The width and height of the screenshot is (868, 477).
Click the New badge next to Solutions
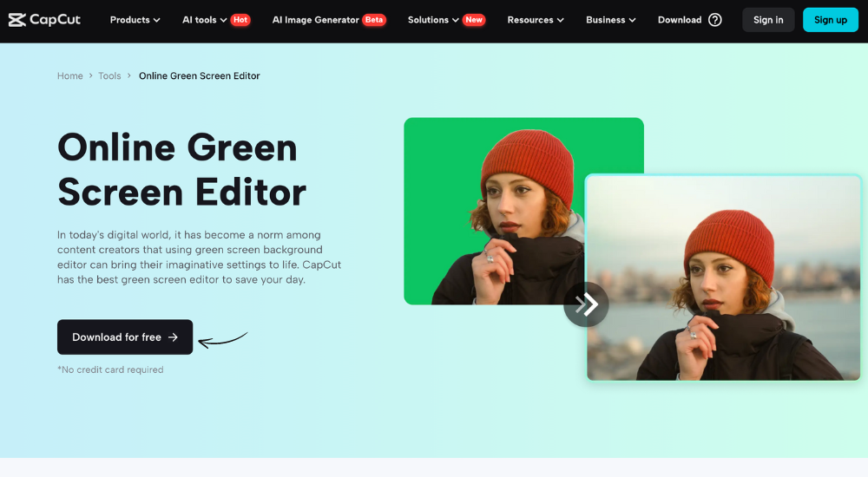pyautogui.click(x=474, y=20)
